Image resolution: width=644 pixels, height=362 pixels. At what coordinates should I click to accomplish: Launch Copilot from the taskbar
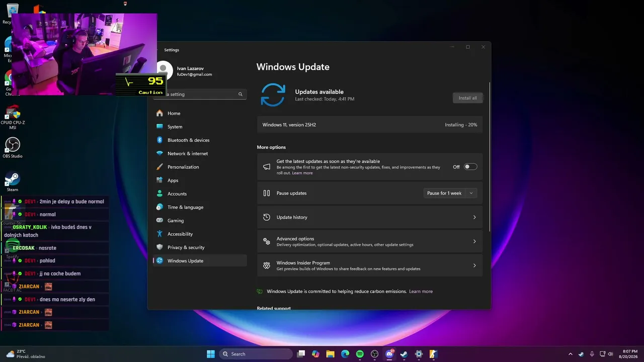click(315, 354)
